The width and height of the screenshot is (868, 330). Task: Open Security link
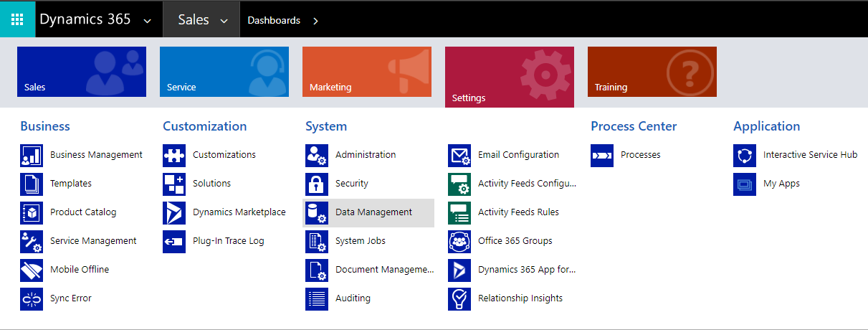coord(352,184)
